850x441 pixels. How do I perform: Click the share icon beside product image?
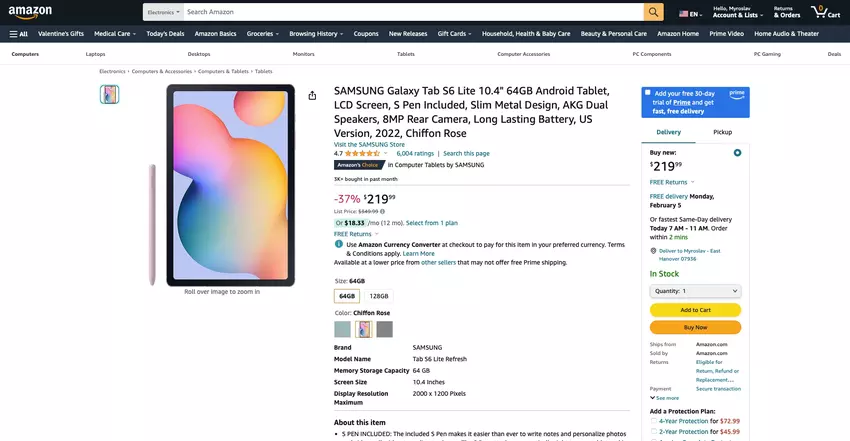(312, 96)
